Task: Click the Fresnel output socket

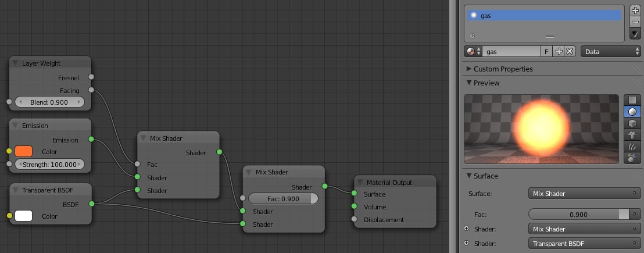Action: click(91, 77)
